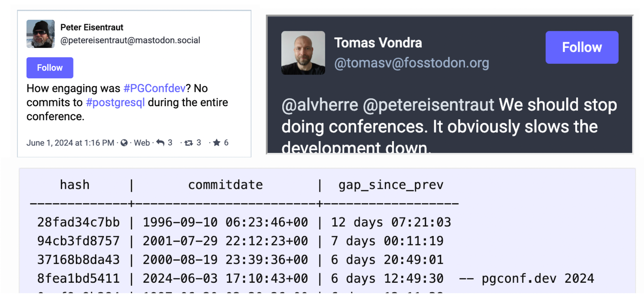Screen dimensions: 644x301
Task: Open the Peter Eisentraut display name
Action: pyautogui.click(x=92, y=28)
